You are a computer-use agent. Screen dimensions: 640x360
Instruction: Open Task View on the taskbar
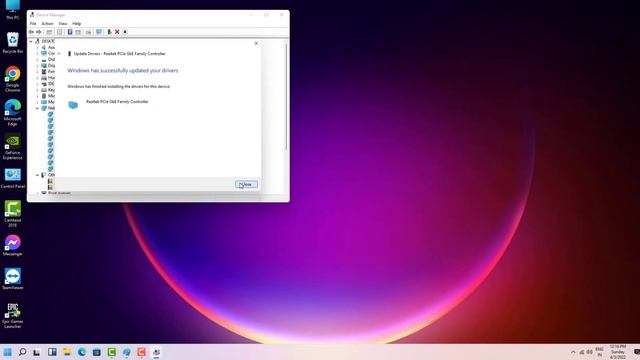click(37, 352)
